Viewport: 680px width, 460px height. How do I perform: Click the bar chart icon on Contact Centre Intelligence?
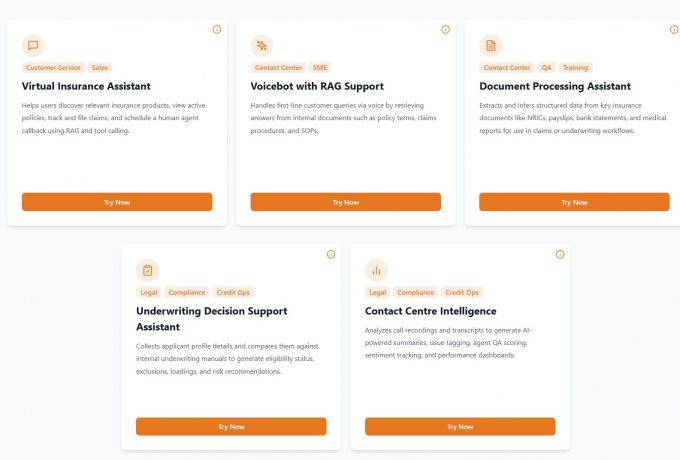tap(376, 270)
